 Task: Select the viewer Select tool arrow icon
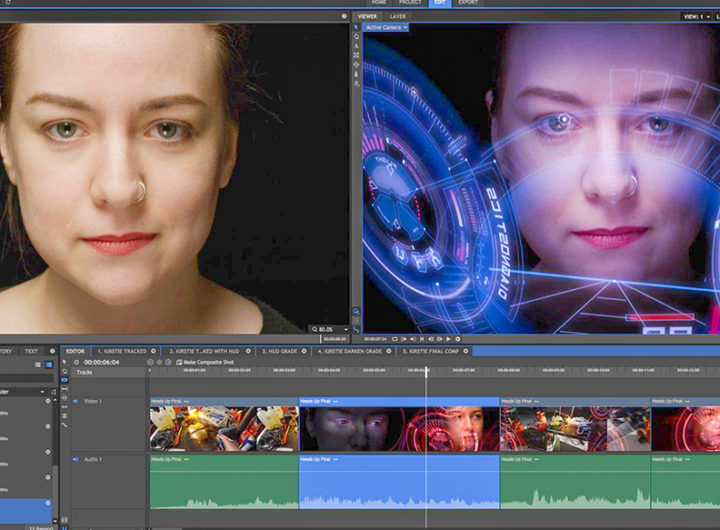[356, 27]
